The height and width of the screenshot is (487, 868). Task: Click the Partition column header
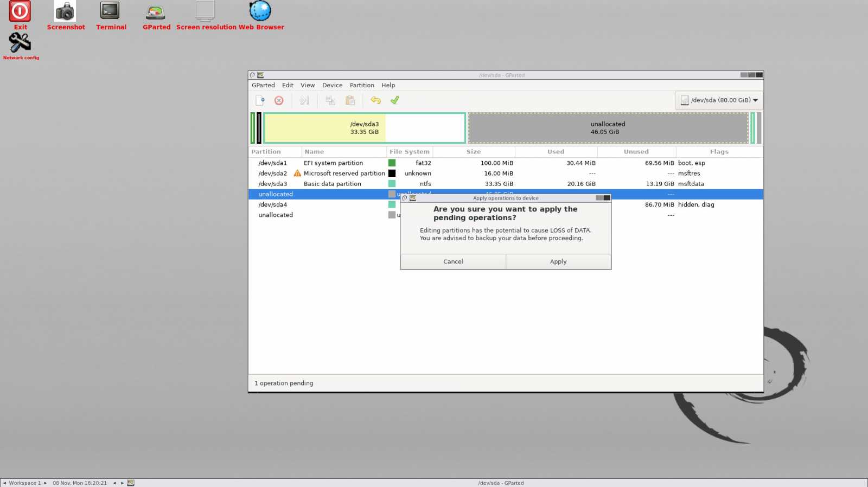275,152
